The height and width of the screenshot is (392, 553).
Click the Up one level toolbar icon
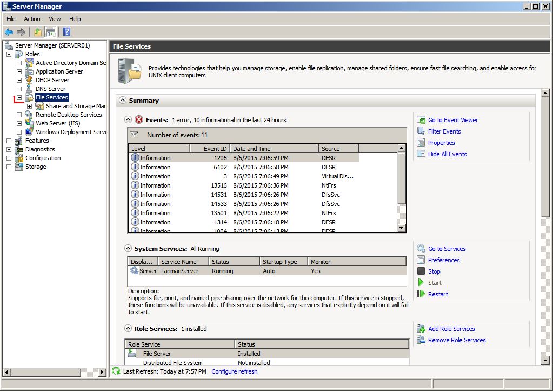38,32
